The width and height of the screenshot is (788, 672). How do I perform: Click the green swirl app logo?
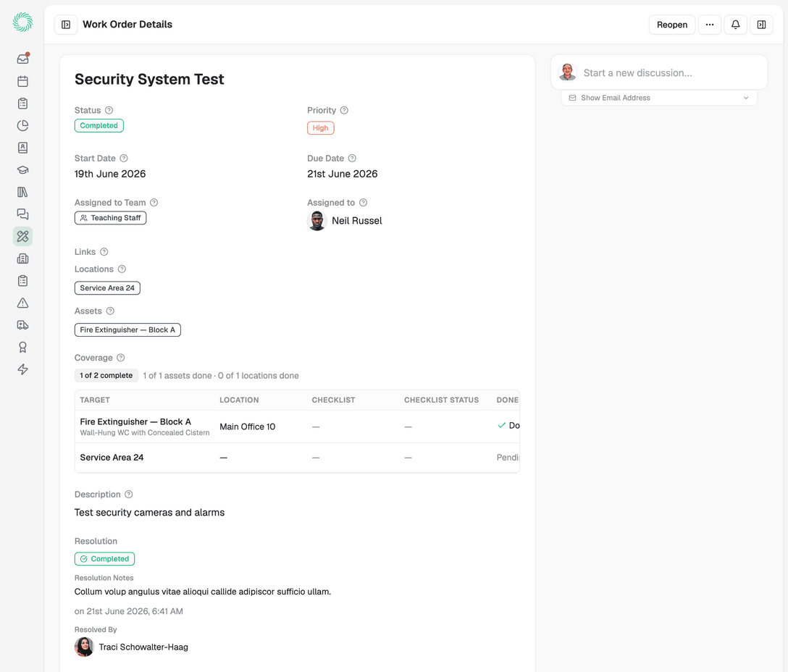tap(22, 22)
